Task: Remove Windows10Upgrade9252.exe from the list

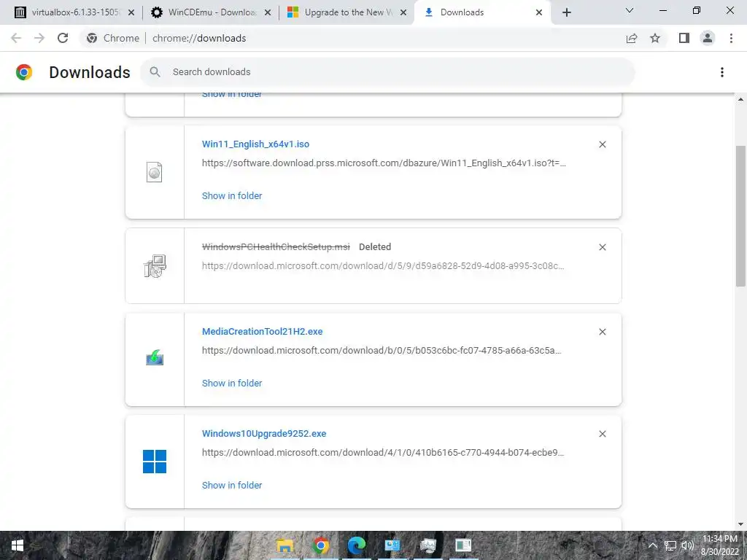Action: click(x=602, y=434)
